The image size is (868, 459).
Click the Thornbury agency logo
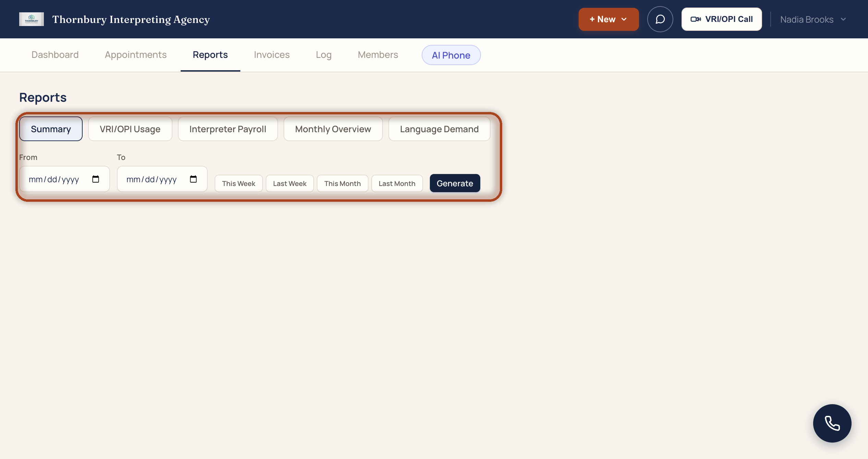[32, 19]
